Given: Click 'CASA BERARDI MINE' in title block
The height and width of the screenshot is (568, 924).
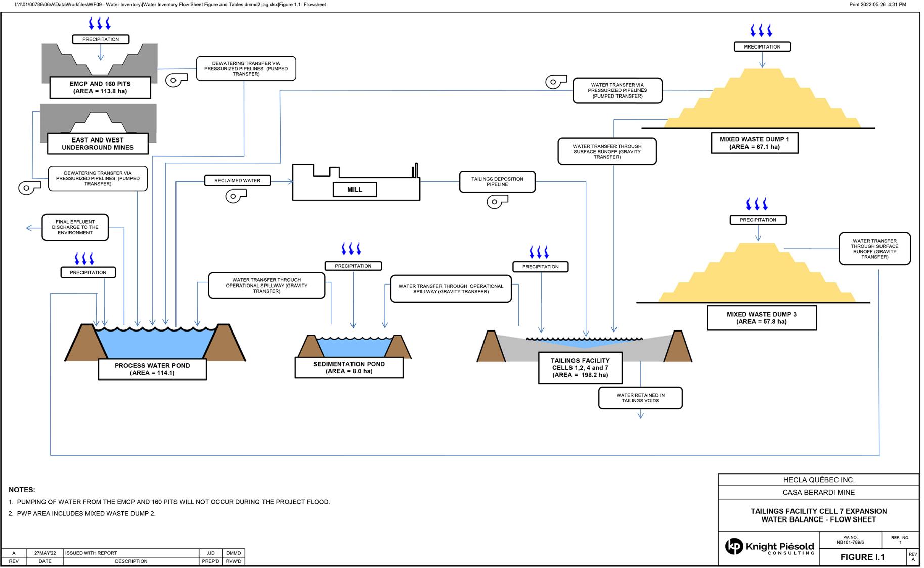Looking at the screenshot, I should pyautogui.click(x=818, y=492).
